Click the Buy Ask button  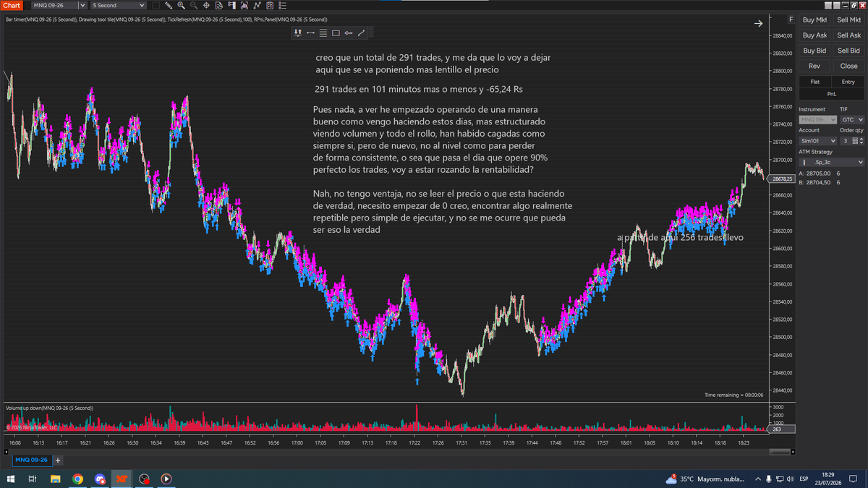coord(814,35)
